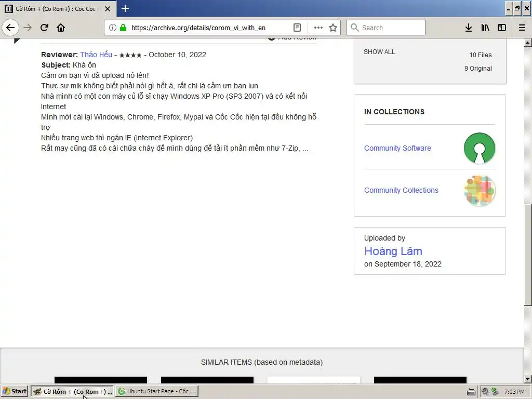The height and width of the screenshot is (399, 532).
Task: Bookmark this page with the star
Action: coord(333,28)
